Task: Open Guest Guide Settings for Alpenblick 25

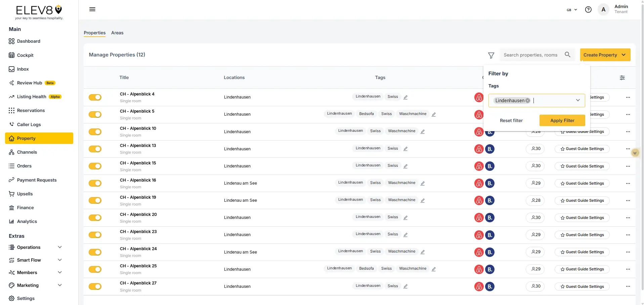Action: tap(582, 269)
